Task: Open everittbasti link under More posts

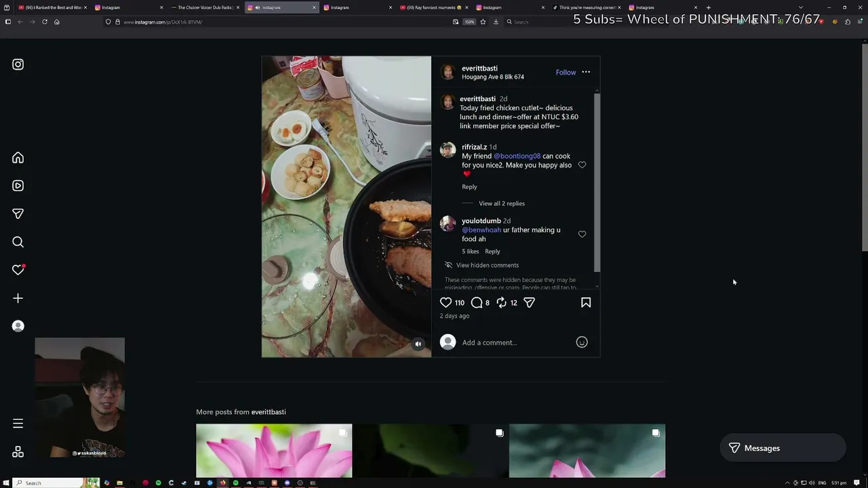Action: pos(269,412)
